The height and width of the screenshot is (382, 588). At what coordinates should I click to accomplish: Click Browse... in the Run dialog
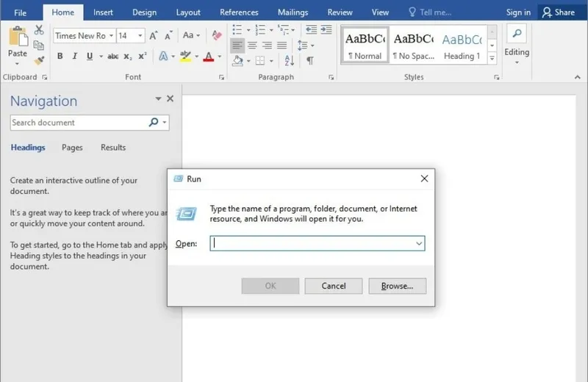397,286
